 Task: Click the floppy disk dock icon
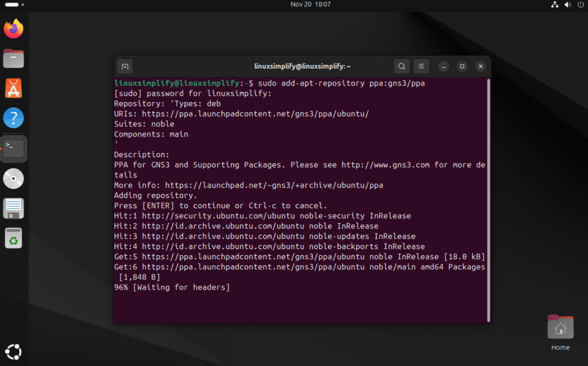(13, 208)
